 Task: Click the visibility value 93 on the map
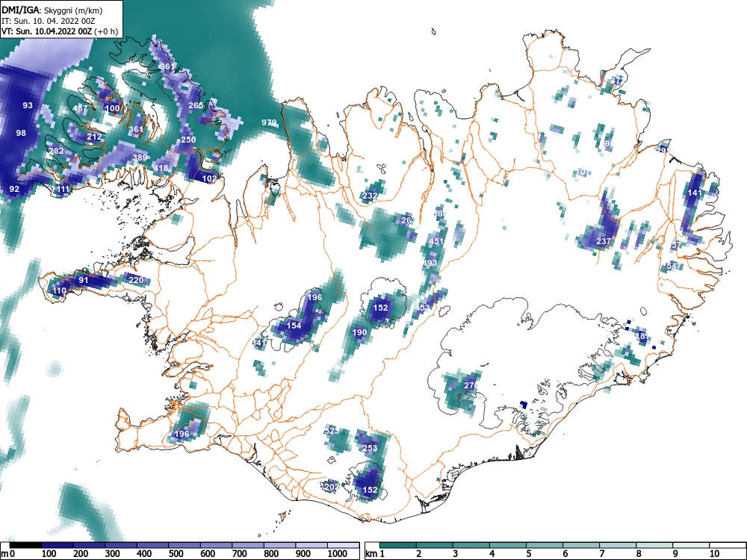pyautogui.click(x=28, y=105)
